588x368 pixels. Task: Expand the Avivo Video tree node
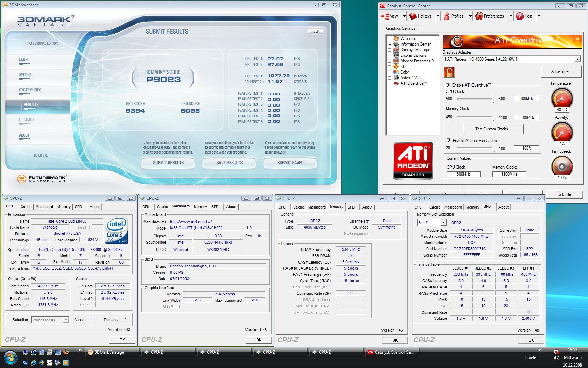pos(390,78)
